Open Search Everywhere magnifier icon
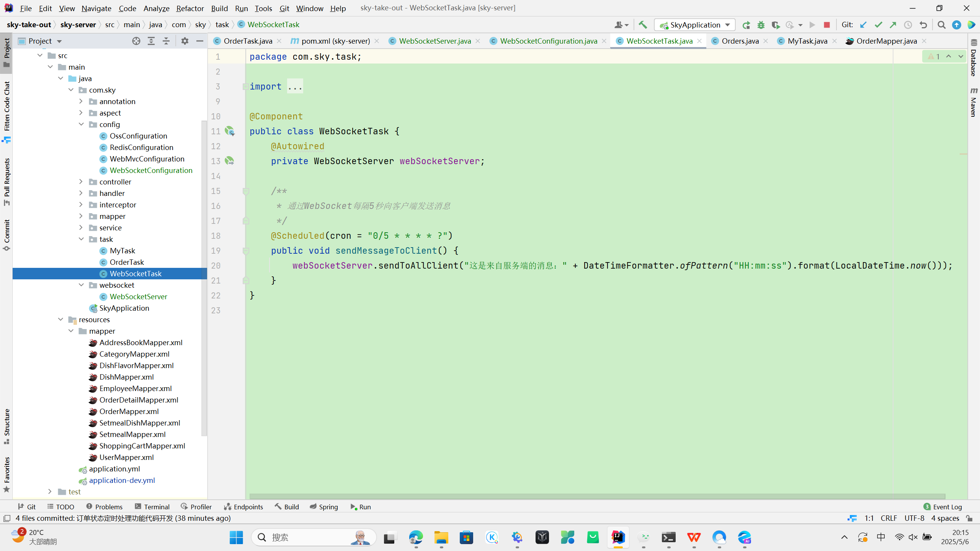980x551 pixels. (942, 25)
